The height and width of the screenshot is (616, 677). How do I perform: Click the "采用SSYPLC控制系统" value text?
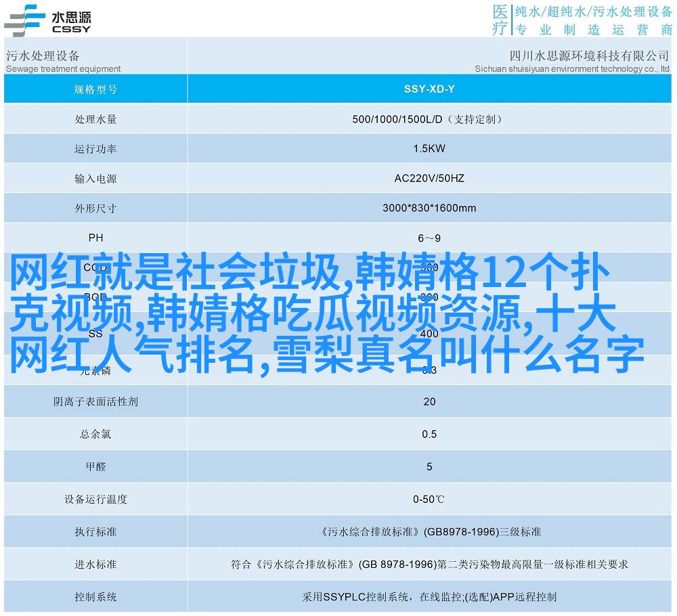[x=356, y=597]
